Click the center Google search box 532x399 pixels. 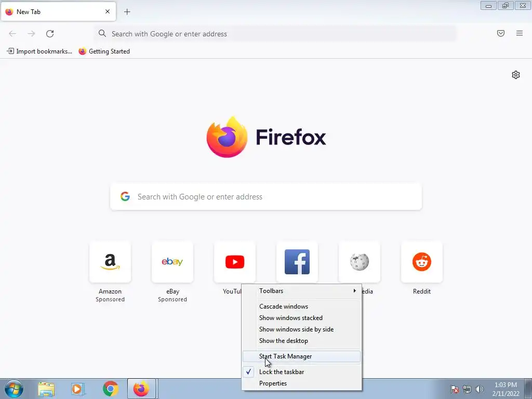266,197
